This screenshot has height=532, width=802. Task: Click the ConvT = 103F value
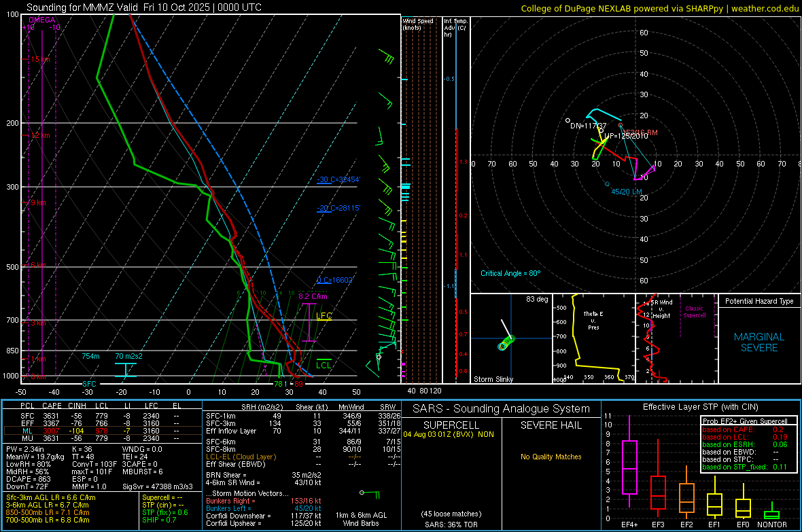coord(94,464)
